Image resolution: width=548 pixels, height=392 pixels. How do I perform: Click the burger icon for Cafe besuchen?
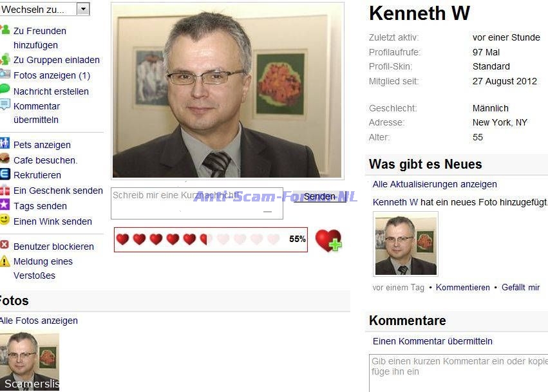tap(5, 158)
